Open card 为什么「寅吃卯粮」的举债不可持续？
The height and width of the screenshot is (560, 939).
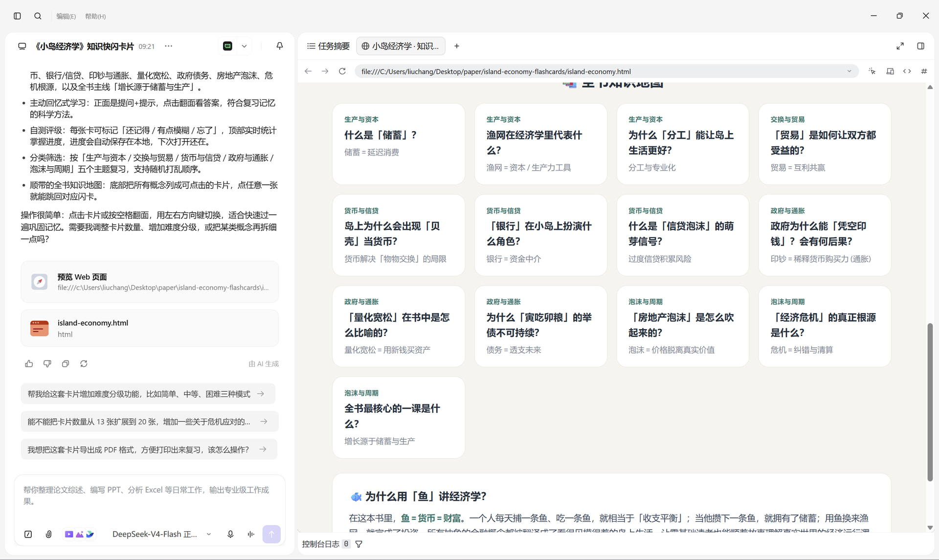tap(540, 326)
